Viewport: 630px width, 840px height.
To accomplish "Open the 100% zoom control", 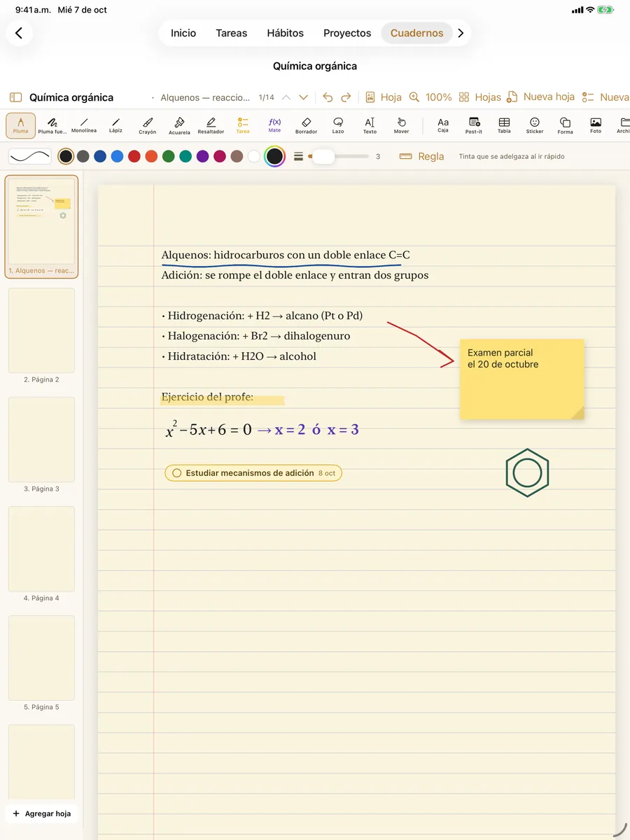I will [x=430, y=97].
